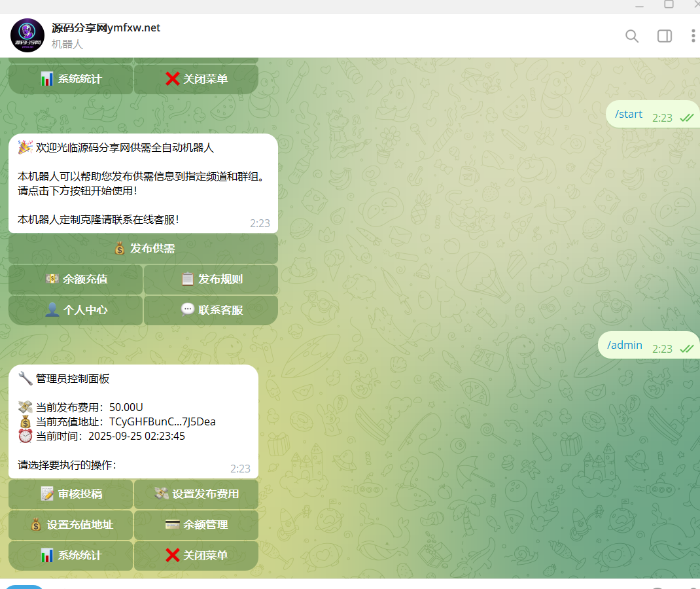The image size is (700, 589).
Task: Click the /start command message
Action: [629, 115]
